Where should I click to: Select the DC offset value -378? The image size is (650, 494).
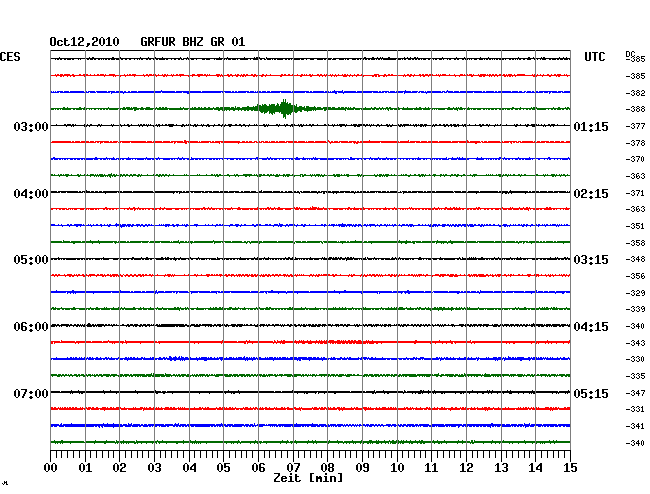coord(635,143)
